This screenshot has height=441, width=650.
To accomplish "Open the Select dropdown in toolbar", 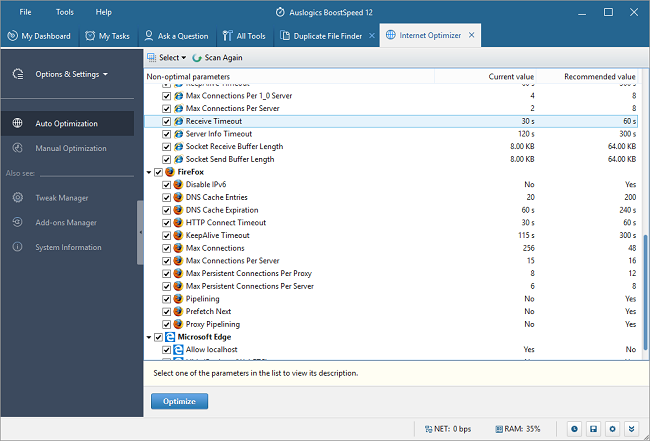I will tap(167, 58).
